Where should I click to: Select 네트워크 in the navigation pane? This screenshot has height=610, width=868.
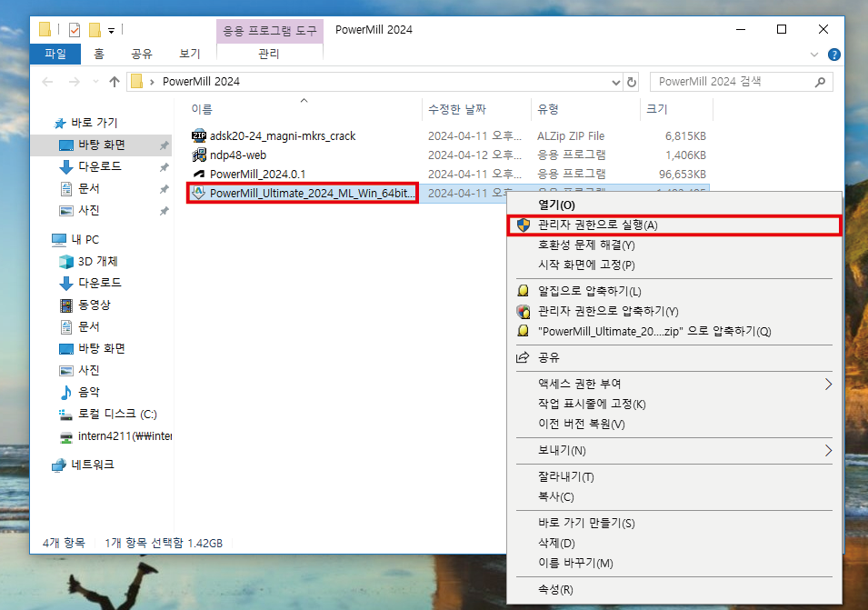point(93,465)
